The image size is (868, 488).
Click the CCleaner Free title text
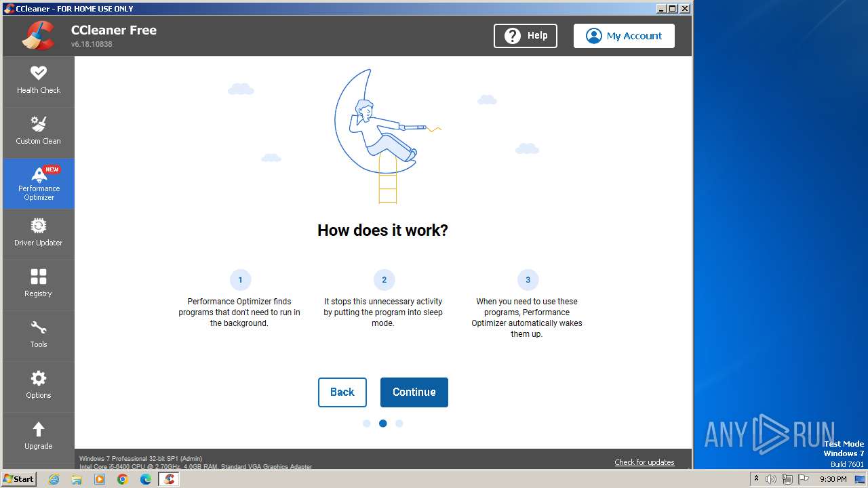point(114,30)
